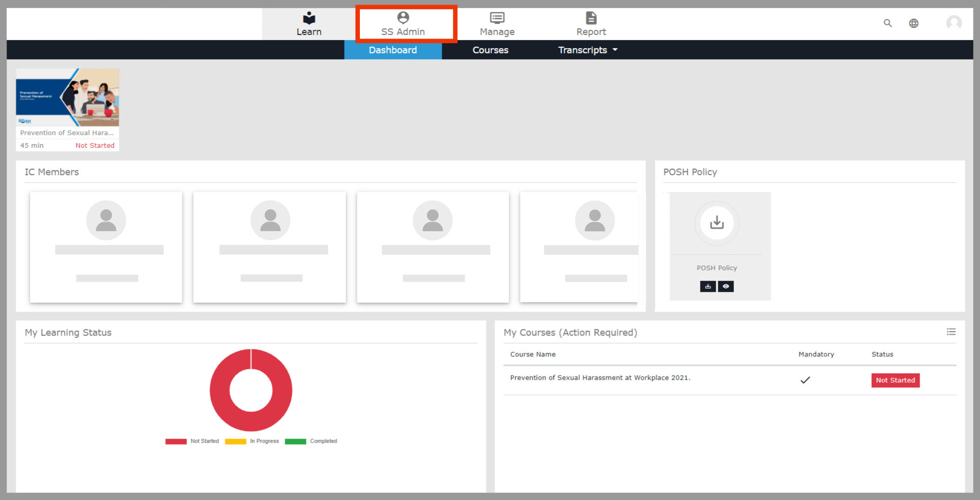View POSH Policy with eye icon
980x500 pixels.
726,287
